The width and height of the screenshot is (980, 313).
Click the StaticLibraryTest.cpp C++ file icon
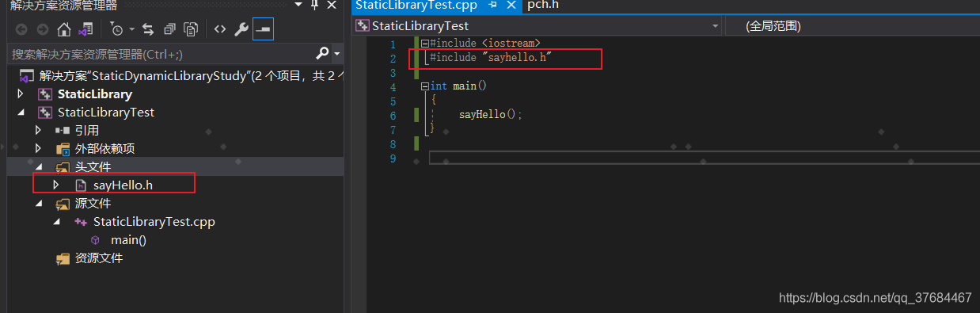point(80,222)
